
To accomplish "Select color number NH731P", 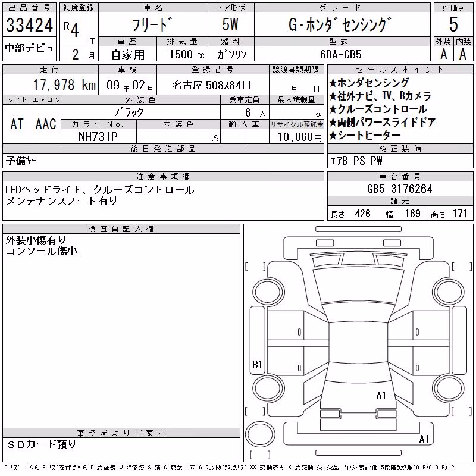I will 98,137.
